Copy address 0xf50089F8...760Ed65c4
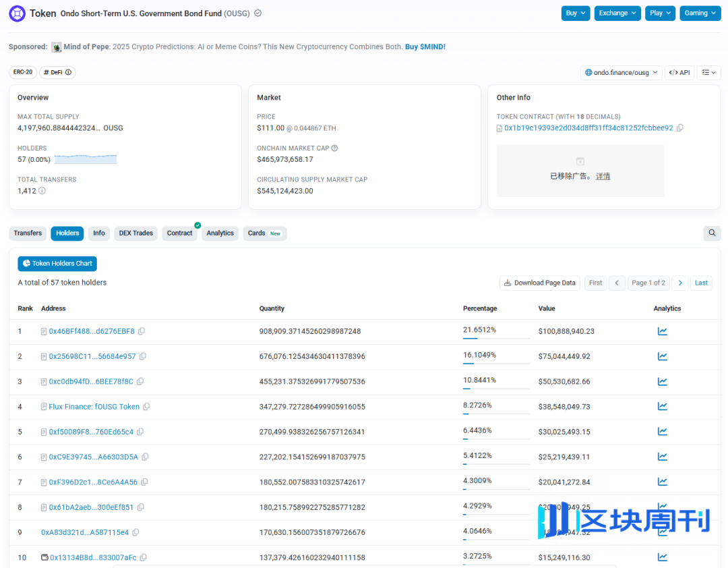Image resolution: width=728 pixels, height=568 pixels. pos(140,431)
